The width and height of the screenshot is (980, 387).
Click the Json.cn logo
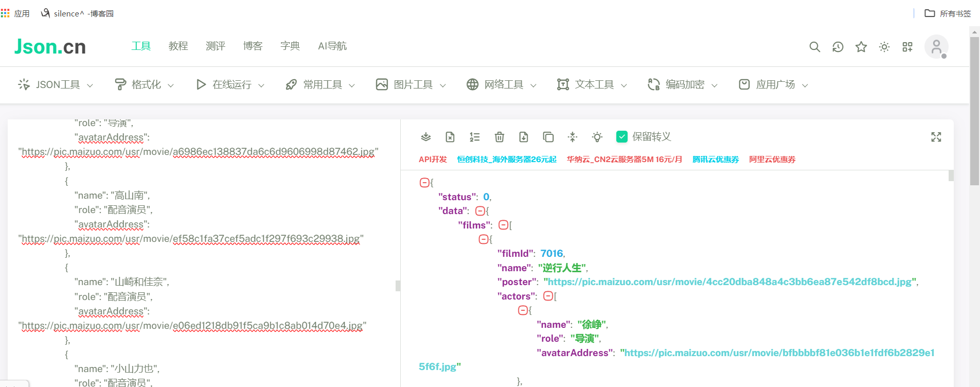click(x=50, y=46)
